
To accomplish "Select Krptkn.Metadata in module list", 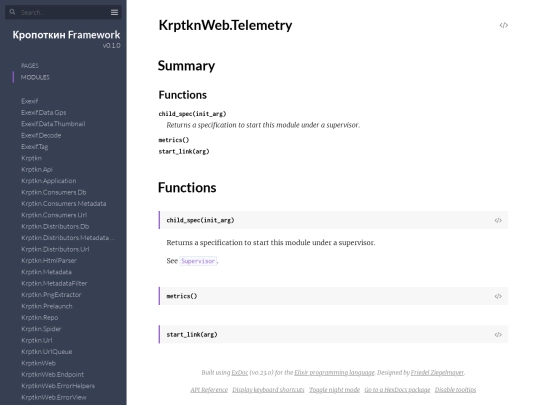I will pyautogui.click(x=46, y=272).
